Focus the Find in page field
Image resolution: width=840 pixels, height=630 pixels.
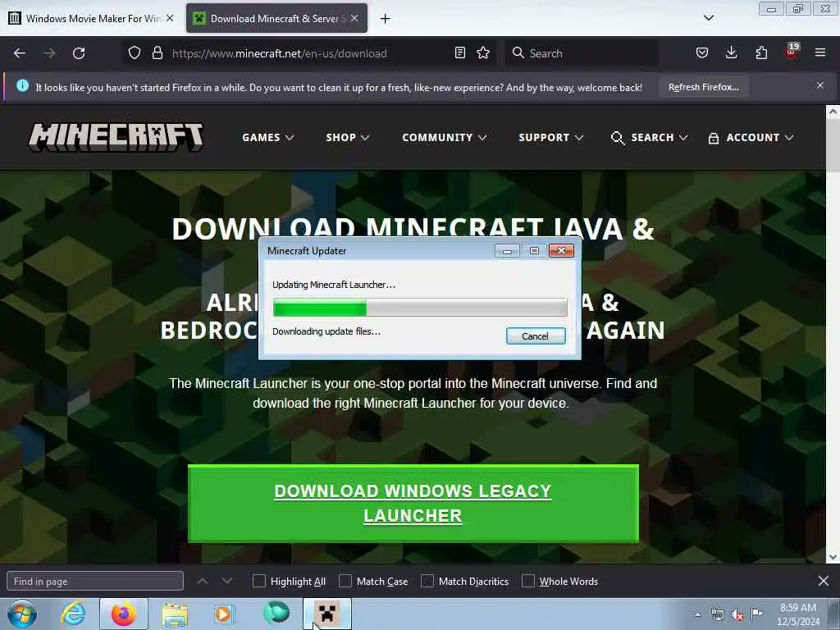click(95, 581)
